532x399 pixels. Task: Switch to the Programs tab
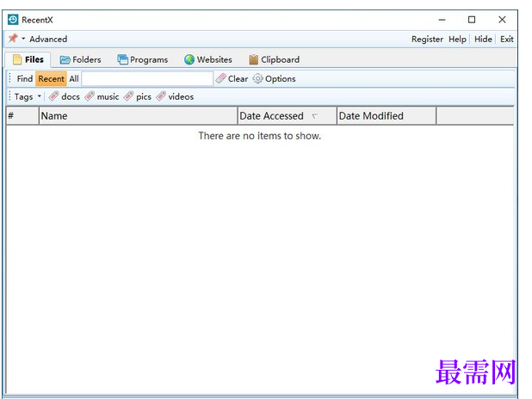tap(143, 59)
